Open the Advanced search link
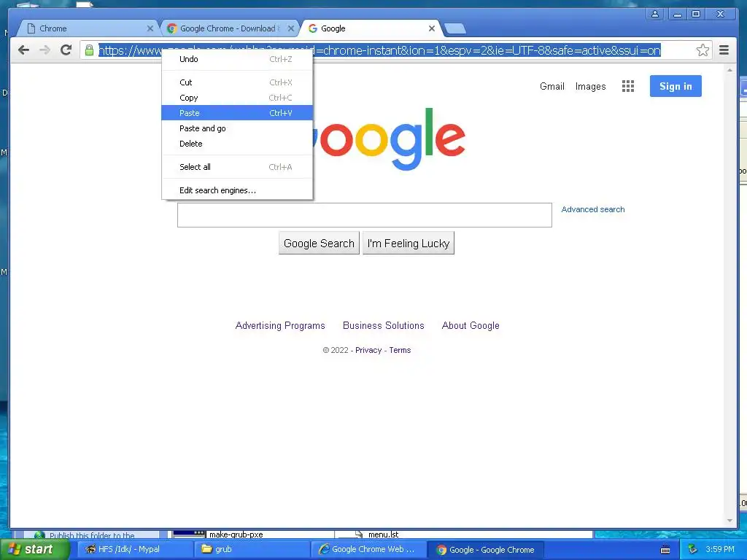This screenshot has height=560, width=747. pos(592,209)
